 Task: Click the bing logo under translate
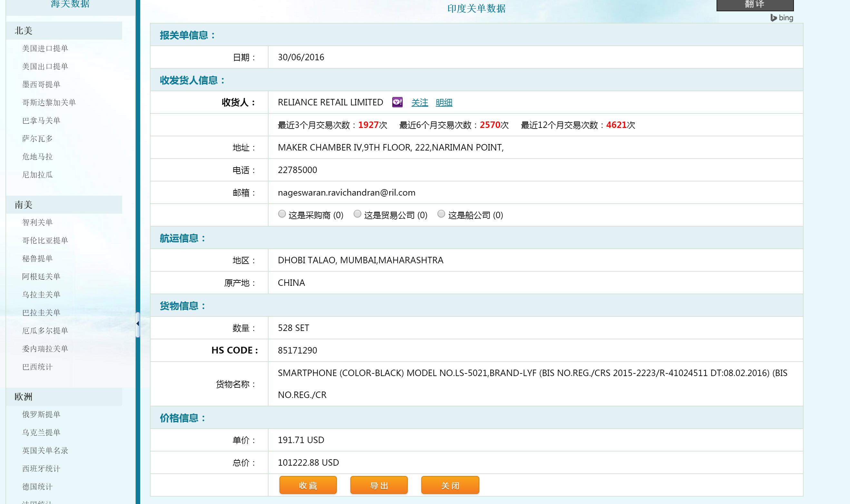[782, 18]
